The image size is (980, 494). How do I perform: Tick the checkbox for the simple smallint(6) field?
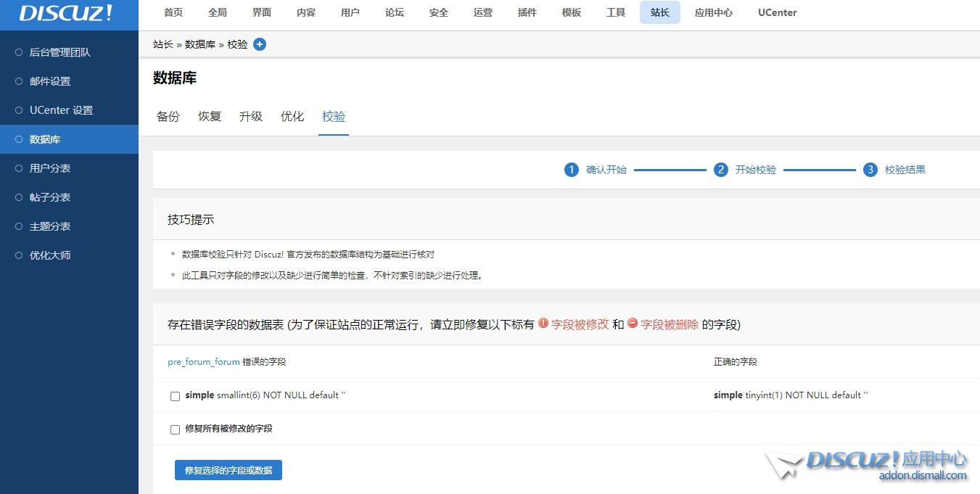click(x=175, y=396)
